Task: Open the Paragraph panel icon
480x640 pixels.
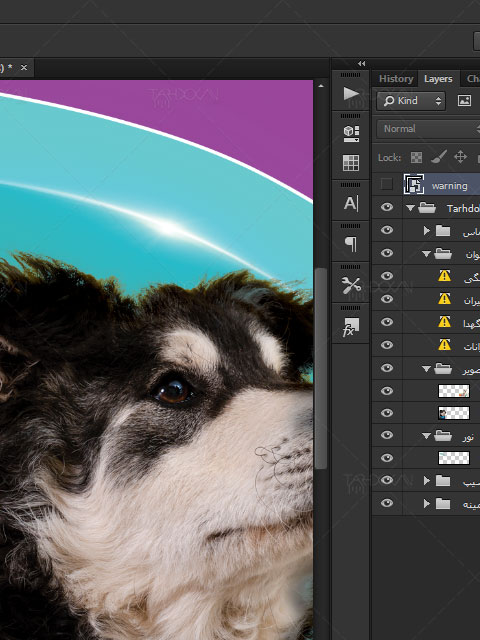Action: point(351,244)
